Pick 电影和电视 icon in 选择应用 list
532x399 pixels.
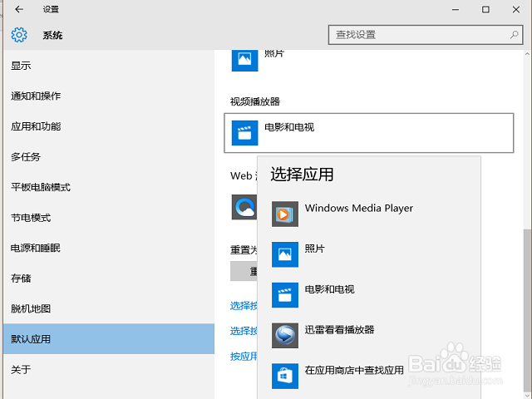tap(285, 295)
